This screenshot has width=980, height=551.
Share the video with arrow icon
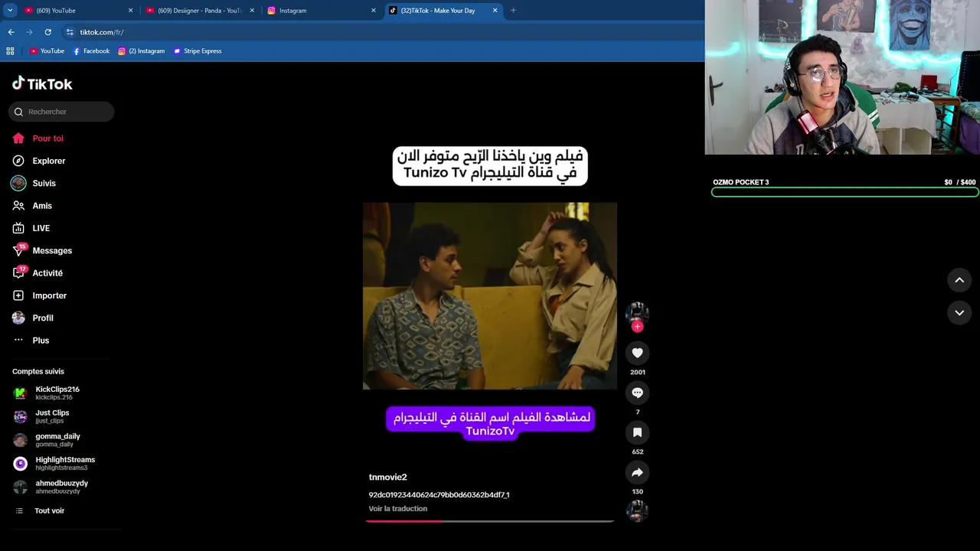[x=637, y=472]
